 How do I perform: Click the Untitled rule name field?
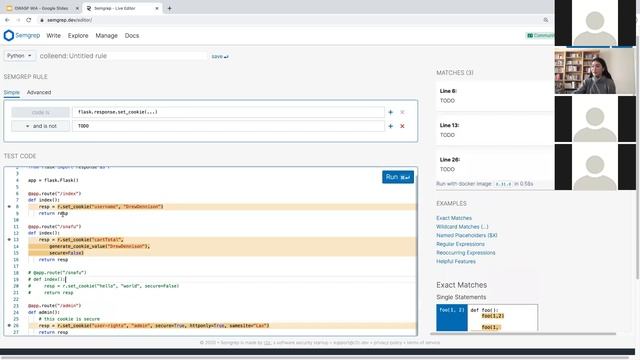(x=122, y=56)
